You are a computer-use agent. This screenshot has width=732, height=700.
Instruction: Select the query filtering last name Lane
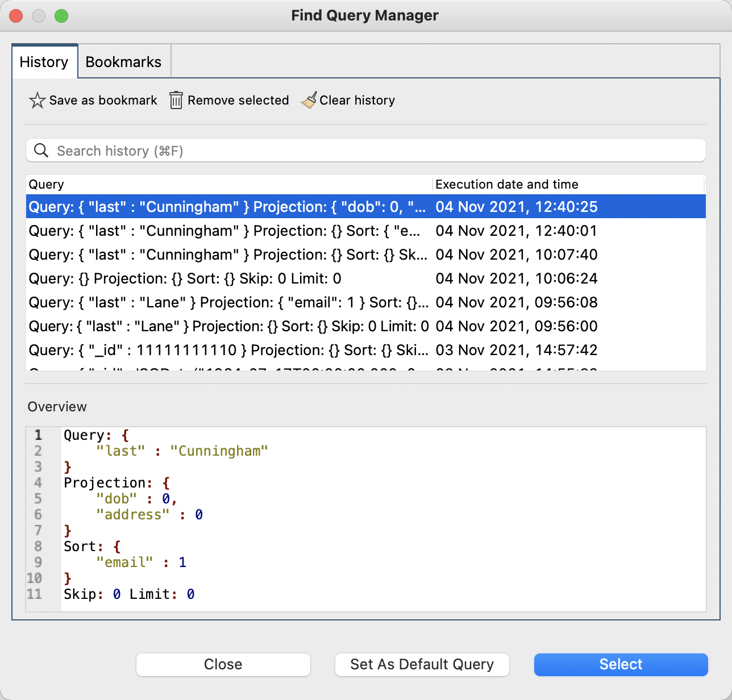tap(227, 302)
